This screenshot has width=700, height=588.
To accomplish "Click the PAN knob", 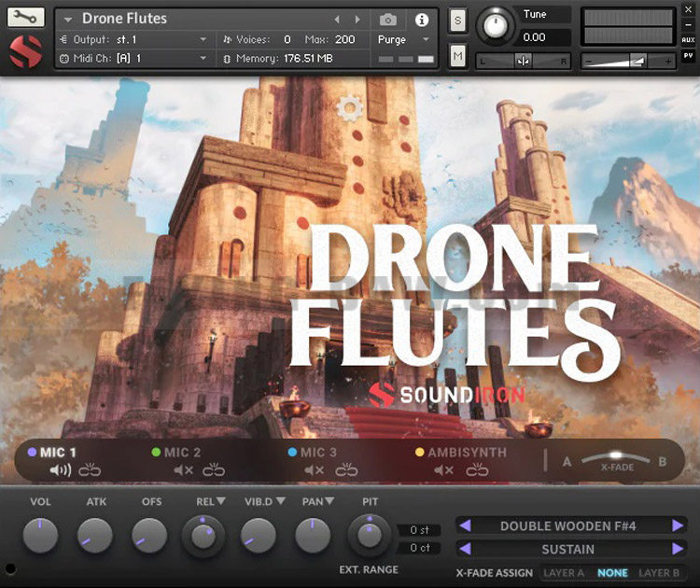I will click(x=313, y=536).
